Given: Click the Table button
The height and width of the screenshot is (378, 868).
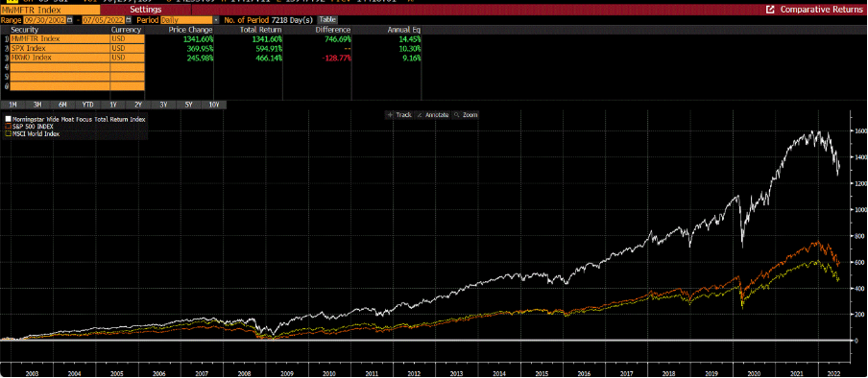Looking at the screenshot, I should 327,20.
